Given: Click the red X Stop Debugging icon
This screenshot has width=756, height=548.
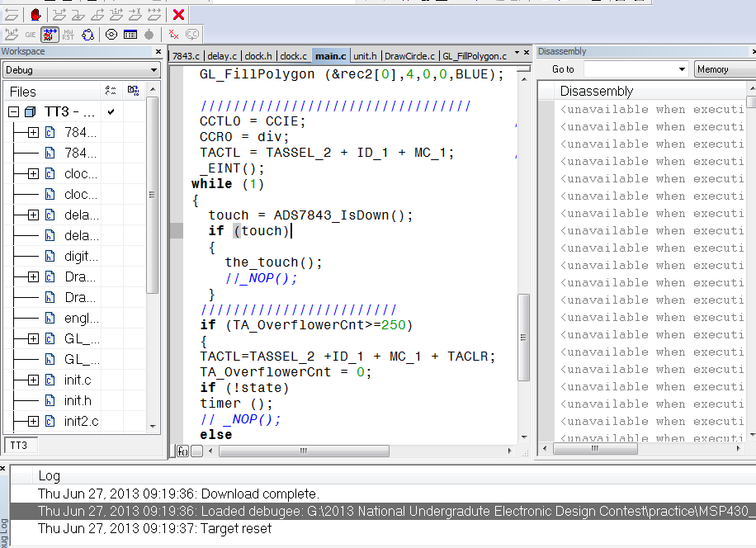Looking at the screenshot, I should point(178,15).
